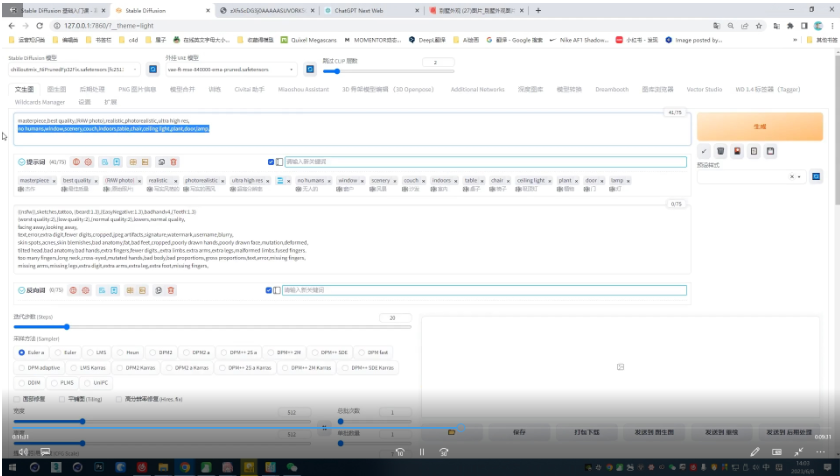Viewport: 840px width, 476px height.
Task: Click the CLIP skip number field
Action: coord(438,62)
